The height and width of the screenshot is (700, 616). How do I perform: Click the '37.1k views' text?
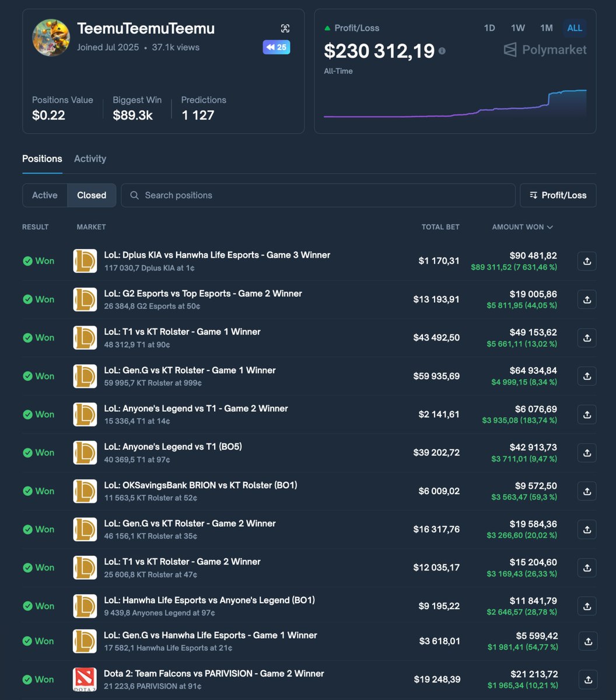176,47
